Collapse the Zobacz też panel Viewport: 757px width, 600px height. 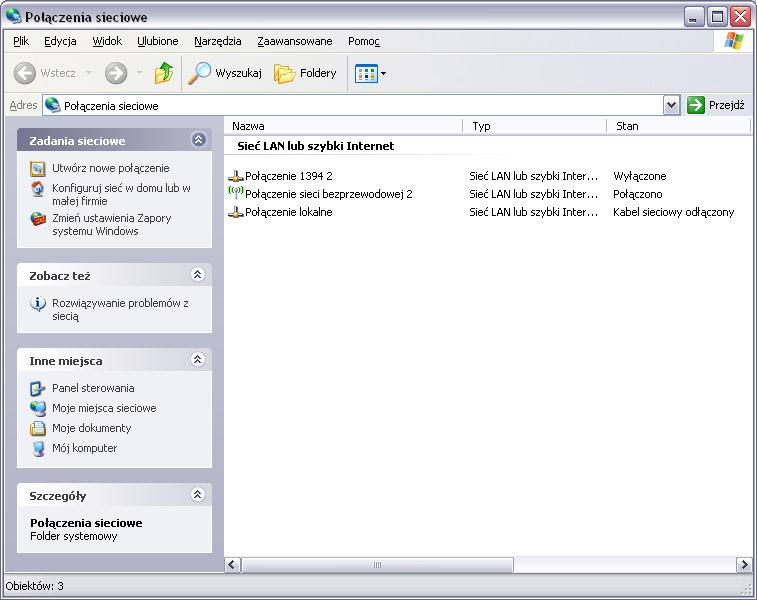(x=197, y=275)
